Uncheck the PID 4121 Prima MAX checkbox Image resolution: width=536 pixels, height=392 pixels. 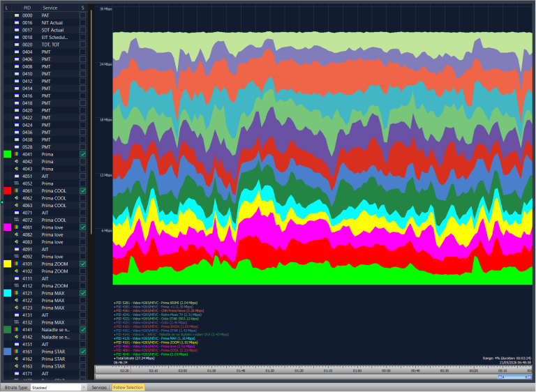(83, 293)
